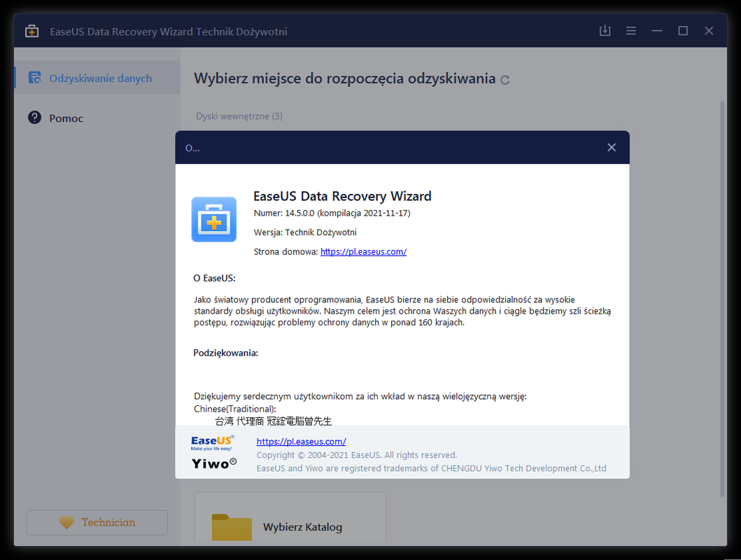Click the 'Podziękowania:' heading
This screenshot has height=560, width=741.
point(226,353)
